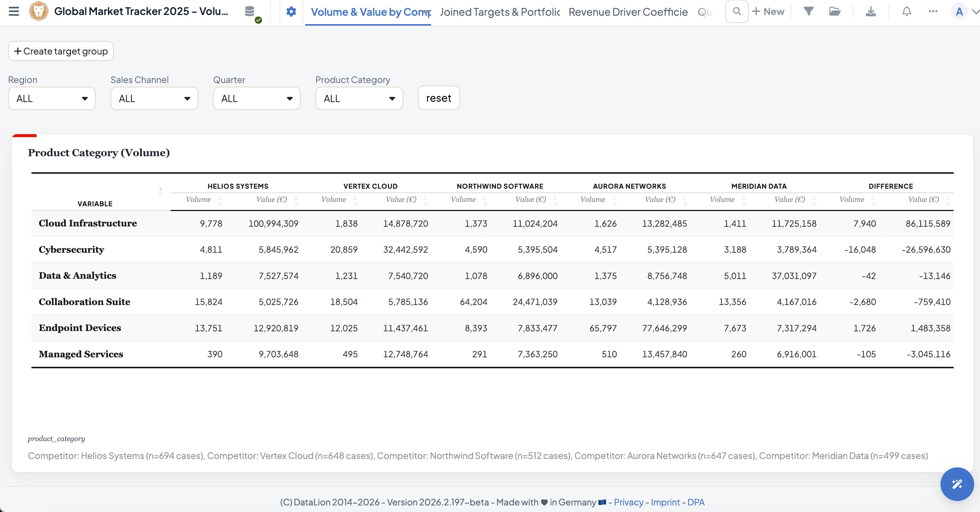The image size is (980, 512).
Task: Click the DIFFERENCE column group header
Action: (x=891, y=186)
